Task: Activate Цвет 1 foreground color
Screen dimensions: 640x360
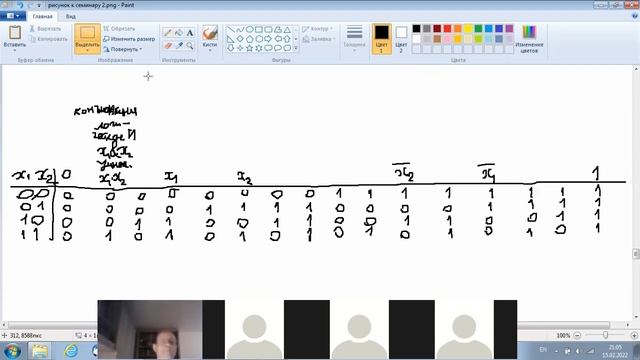Action: tap(382, 39)
